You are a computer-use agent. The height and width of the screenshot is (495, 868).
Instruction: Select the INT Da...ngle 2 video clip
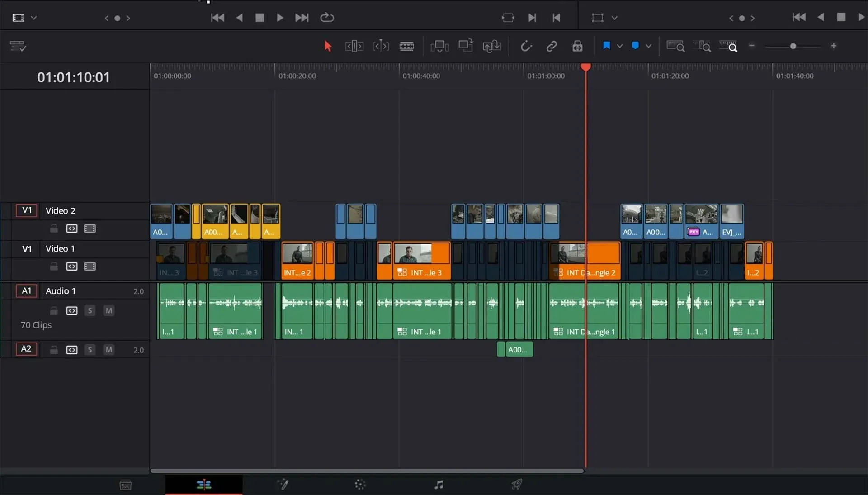pyautogui.click(x=585, y=260)
